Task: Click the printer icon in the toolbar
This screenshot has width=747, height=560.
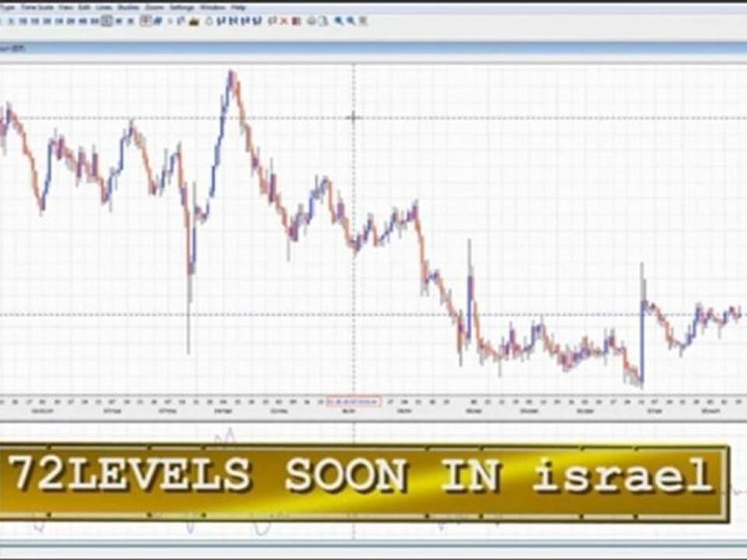Action: pyautogui.click(x=311, y=21)
